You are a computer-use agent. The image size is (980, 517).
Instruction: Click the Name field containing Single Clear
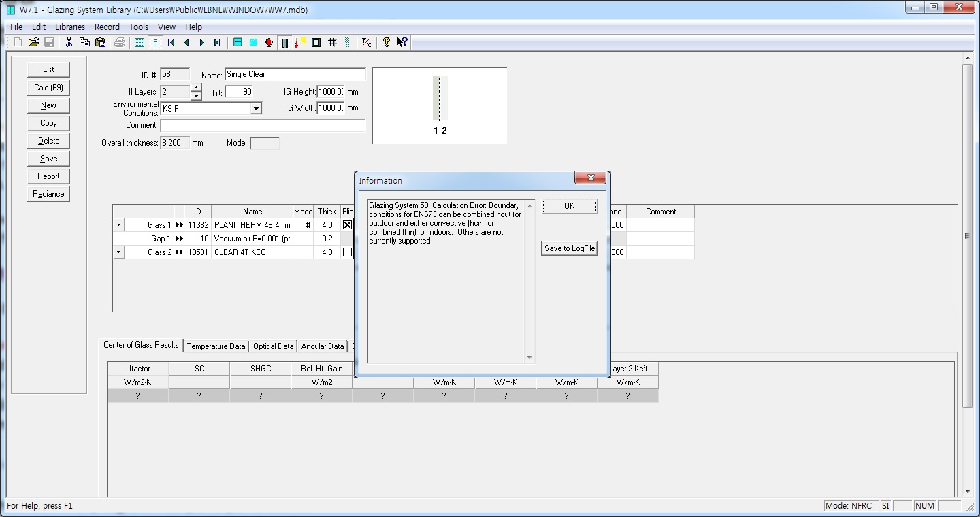coord(295,74)
